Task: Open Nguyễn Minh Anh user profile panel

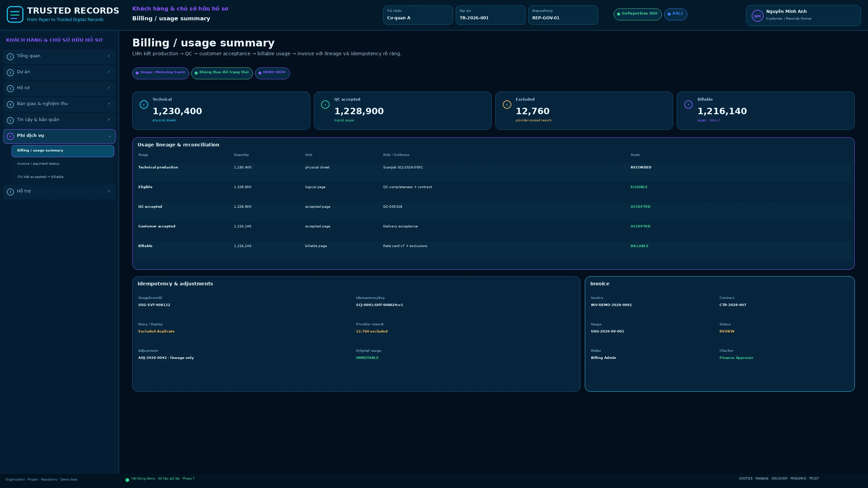Action: 803,16
